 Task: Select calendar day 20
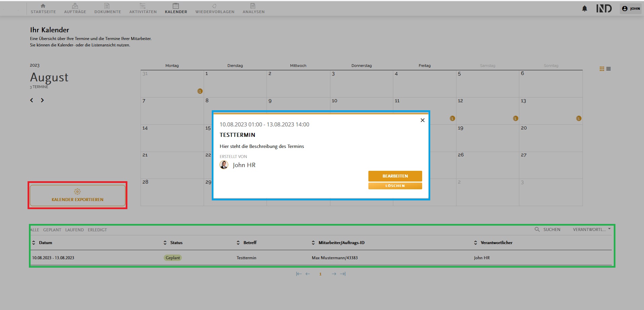click(551, 138)
